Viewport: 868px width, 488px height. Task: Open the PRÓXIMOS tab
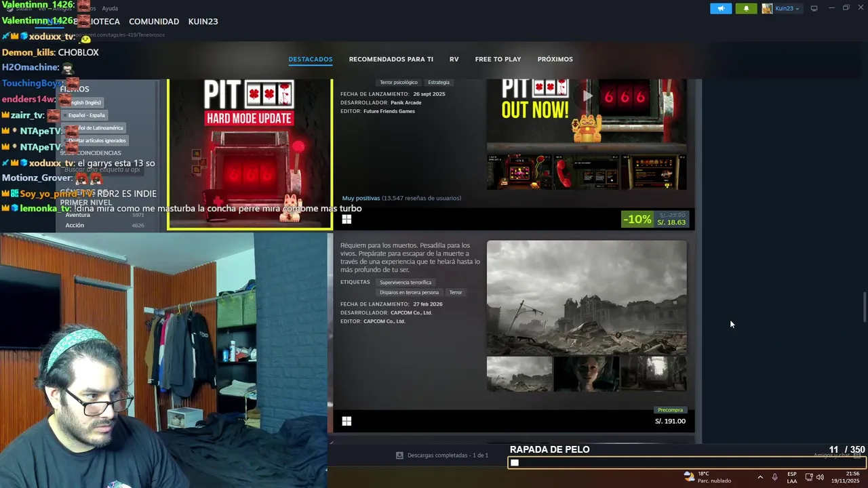[x=555, y=59]
